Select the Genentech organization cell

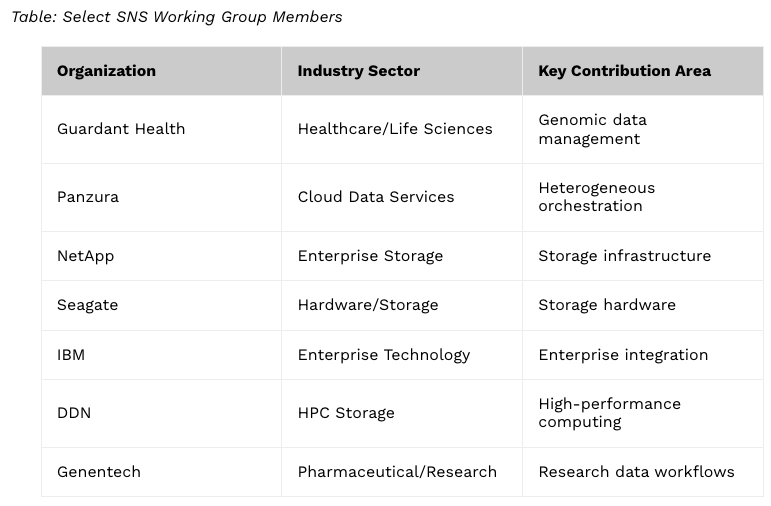99,472
